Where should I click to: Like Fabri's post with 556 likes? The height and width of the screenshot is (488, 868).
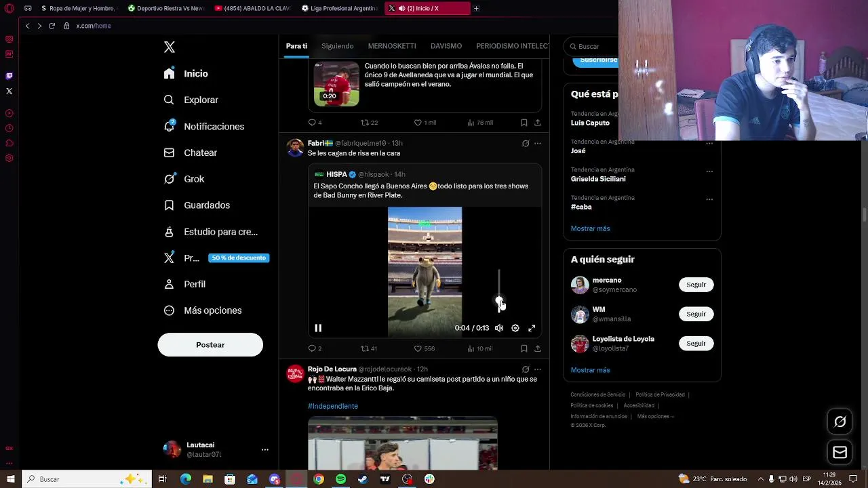(x=425, y=348)
